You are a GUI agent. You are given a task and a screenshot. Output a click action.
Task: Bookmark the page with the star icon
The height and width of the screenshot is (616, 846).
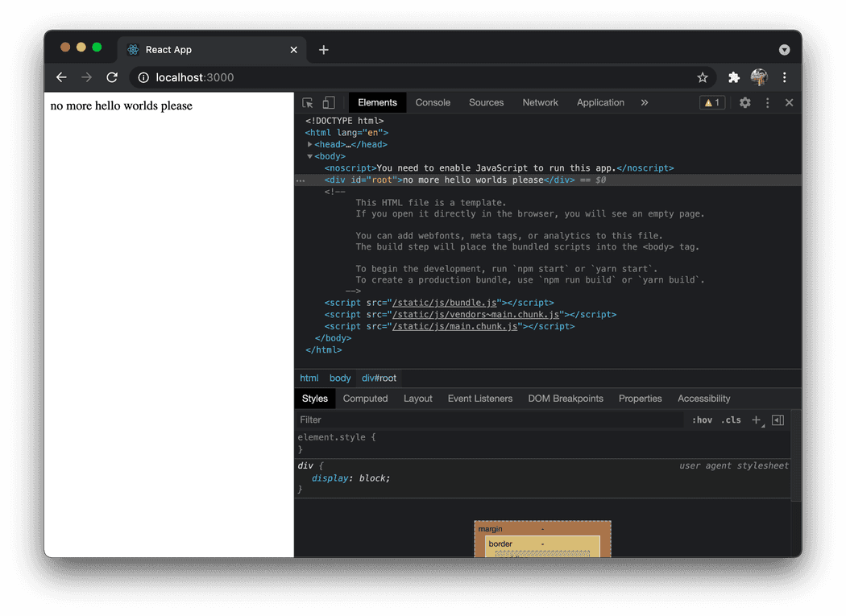[x=703, y=77]
